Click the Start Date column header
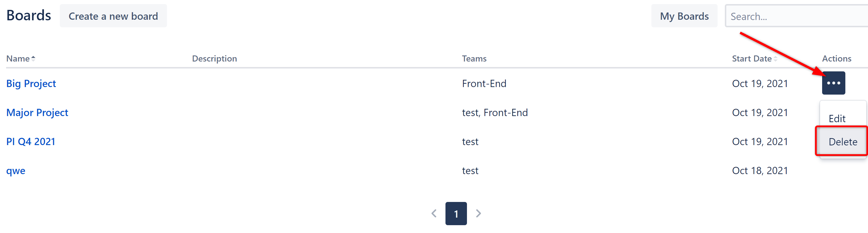Screen dimensions: 868x233 (x=751, y=59)
